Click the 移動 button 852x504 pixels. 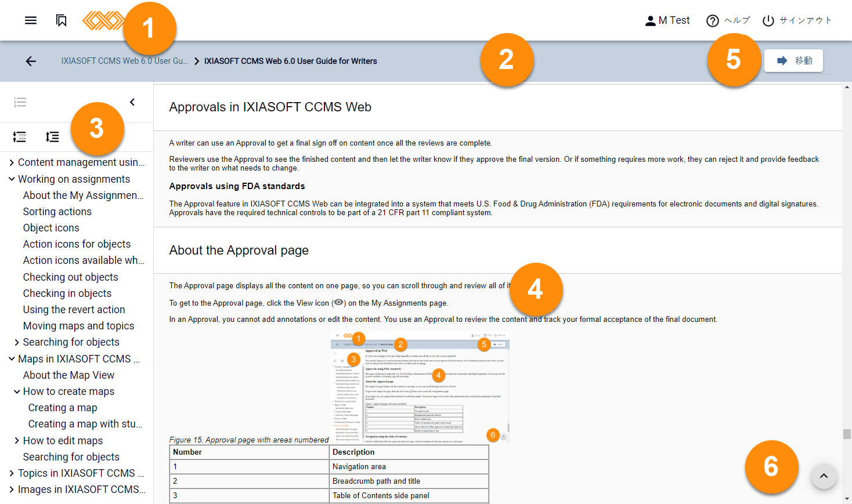(793, 60)
